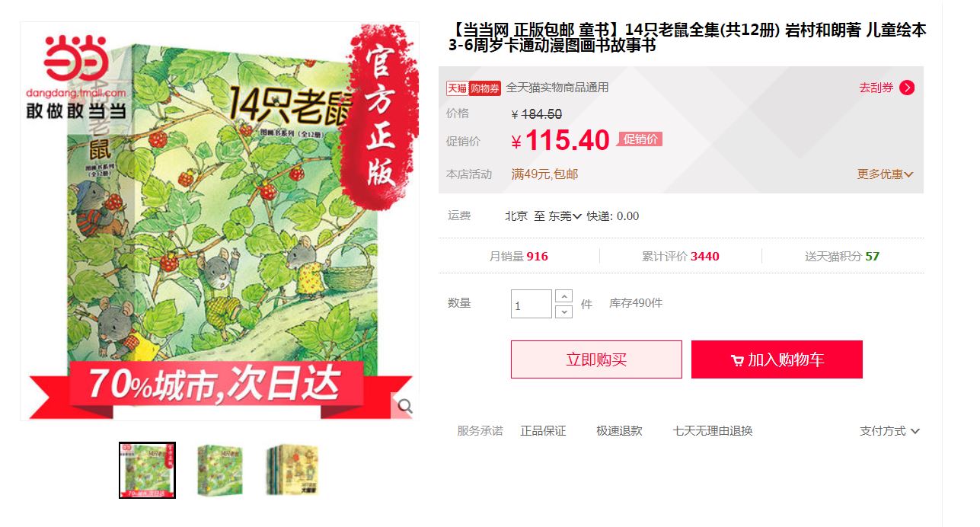980x527 pixels.
Task: Select the second box set thumbnail
Action: click(x=219, y=471)
